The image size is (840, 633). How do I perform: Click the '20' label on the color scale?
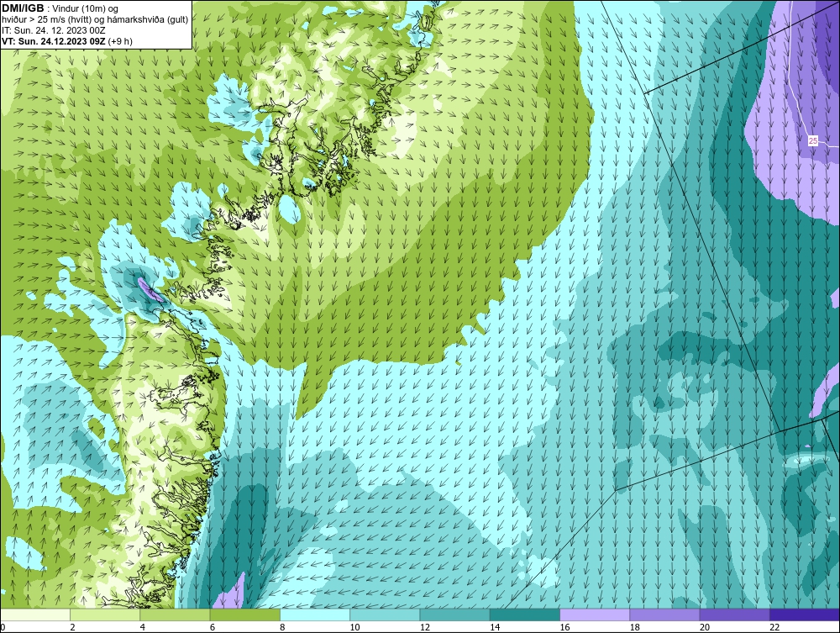coord(705,627)
